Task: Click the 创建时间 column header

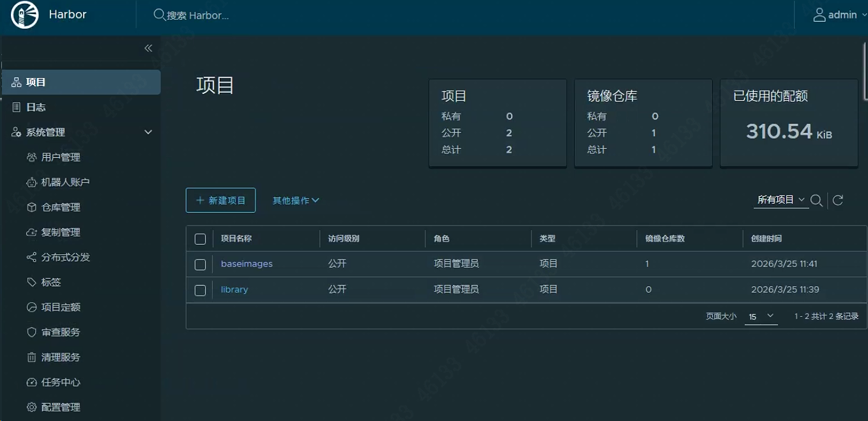Action: (767, 239)
